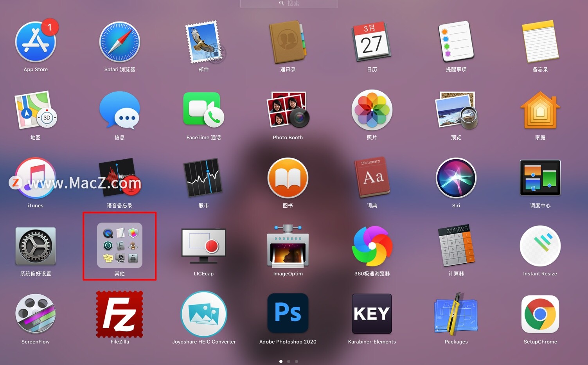Launch 信息 Messages app
Screen dimensions: 588x365
click(120, 110)
